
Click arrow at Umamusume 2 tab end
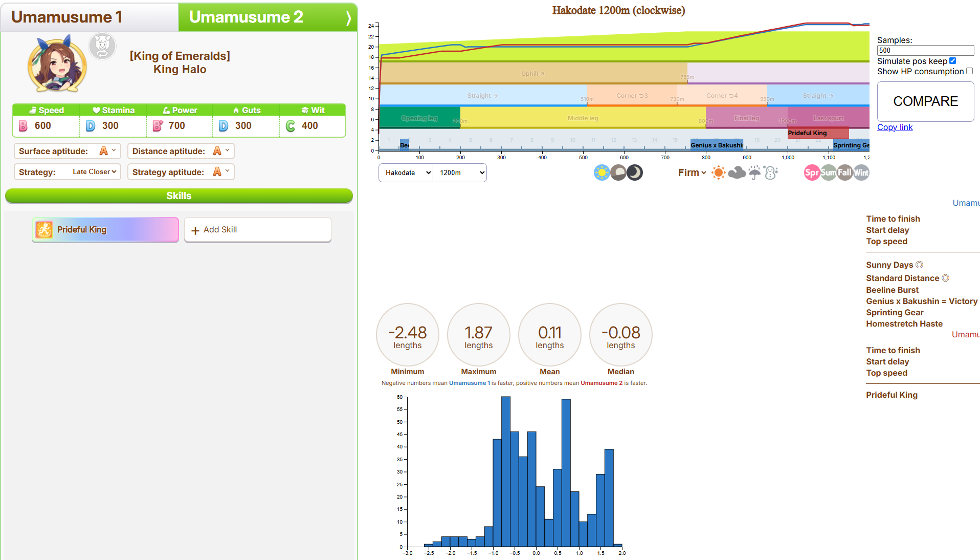click(349, 18)
